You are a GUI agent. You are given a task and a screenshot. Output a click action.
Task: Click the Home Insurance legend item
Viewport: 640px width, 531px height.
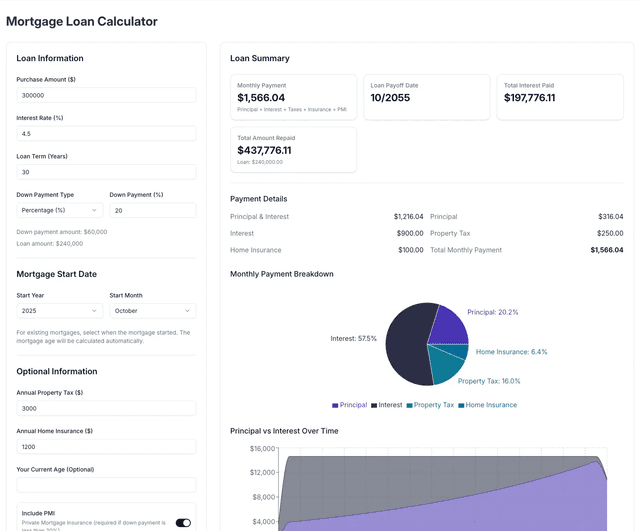click(488, 405)
